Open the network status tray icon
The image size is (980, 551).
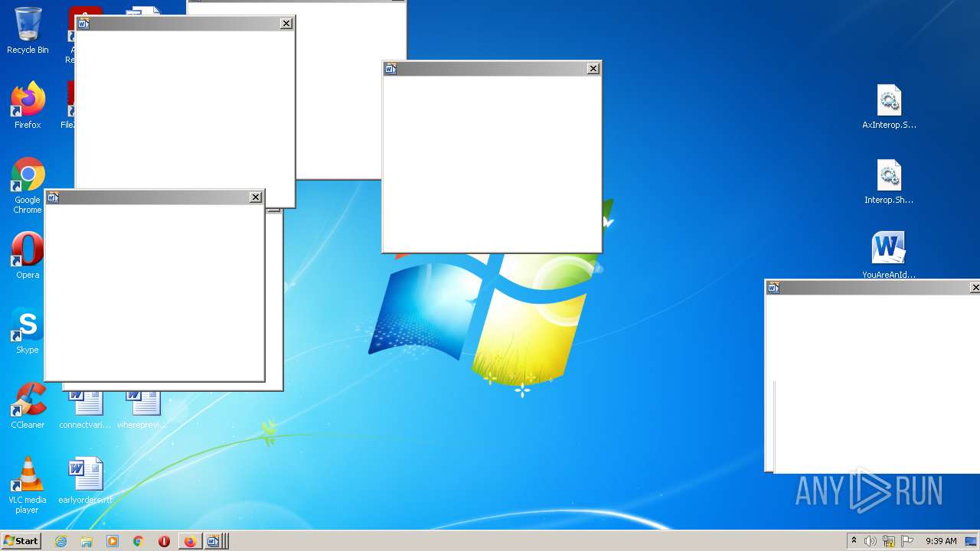coord(889,541)
